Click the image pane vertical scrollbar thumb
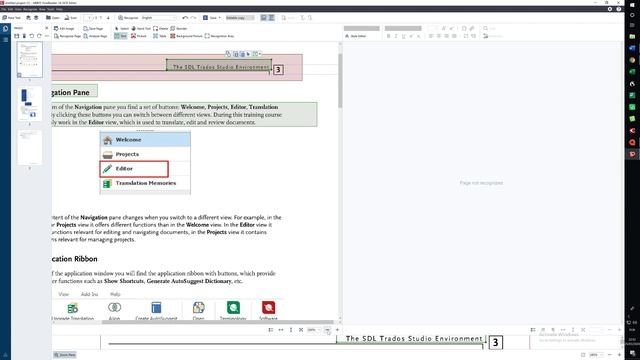 (x=340, y=80)
